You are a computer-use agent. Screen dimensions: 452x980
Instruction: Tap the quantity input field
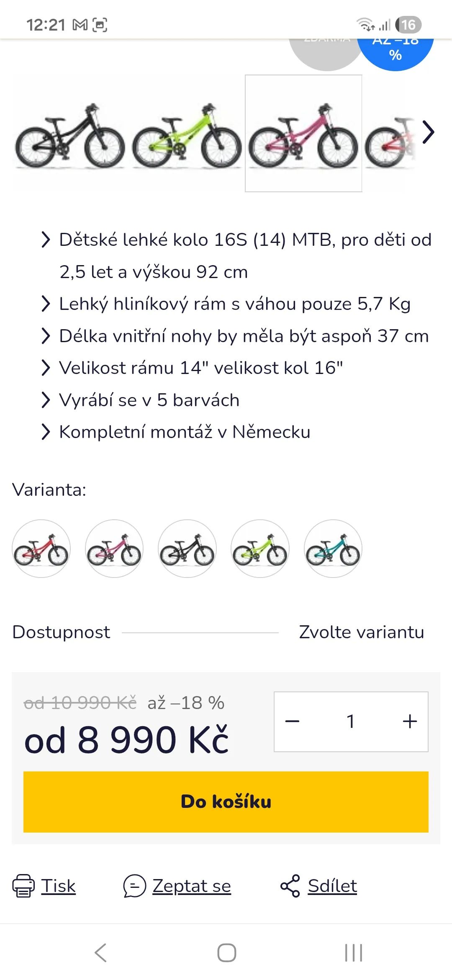[351, 721]
